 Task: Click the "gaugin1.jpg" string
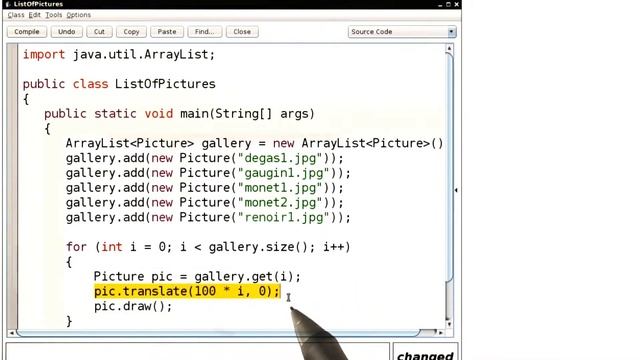pyautogui.click(x=284, y=173)
